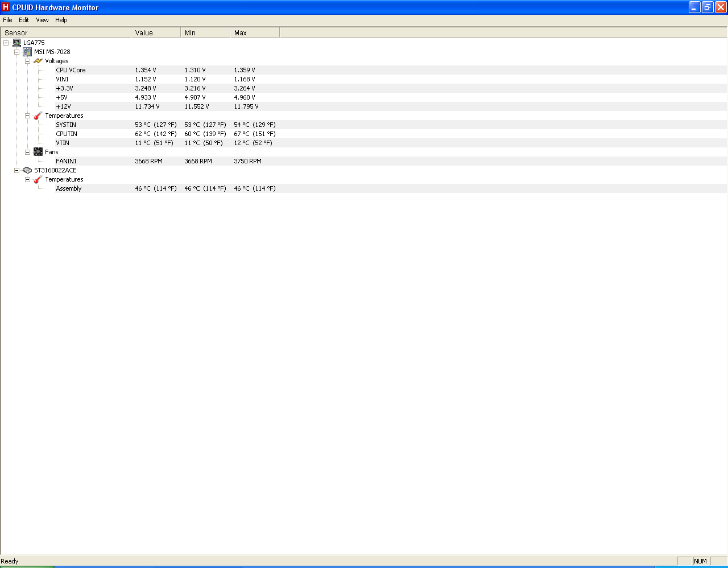Click the VTIN maximum 12 °C (52 °F)
The height and width of the screenshot is (568, 728).
point(253,143)
